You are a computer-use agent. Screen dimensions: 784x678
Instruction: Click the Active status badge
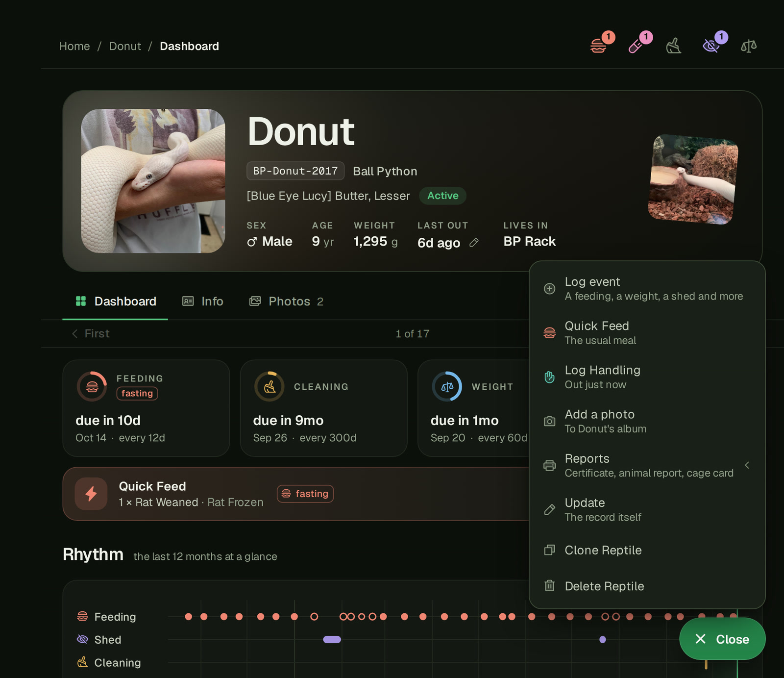442,196
